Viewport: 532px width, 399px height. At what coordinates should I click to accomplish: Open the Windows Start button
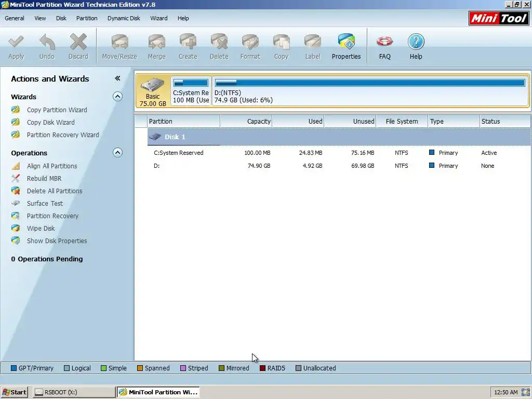point(14,392)
